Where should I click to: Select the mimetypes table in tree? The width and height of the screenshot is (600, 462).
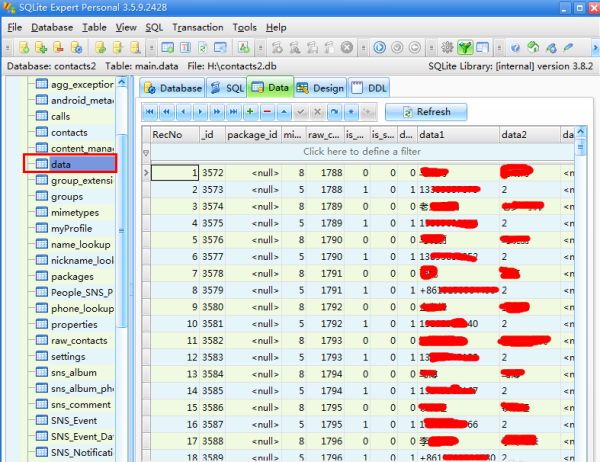pos(75,212)
